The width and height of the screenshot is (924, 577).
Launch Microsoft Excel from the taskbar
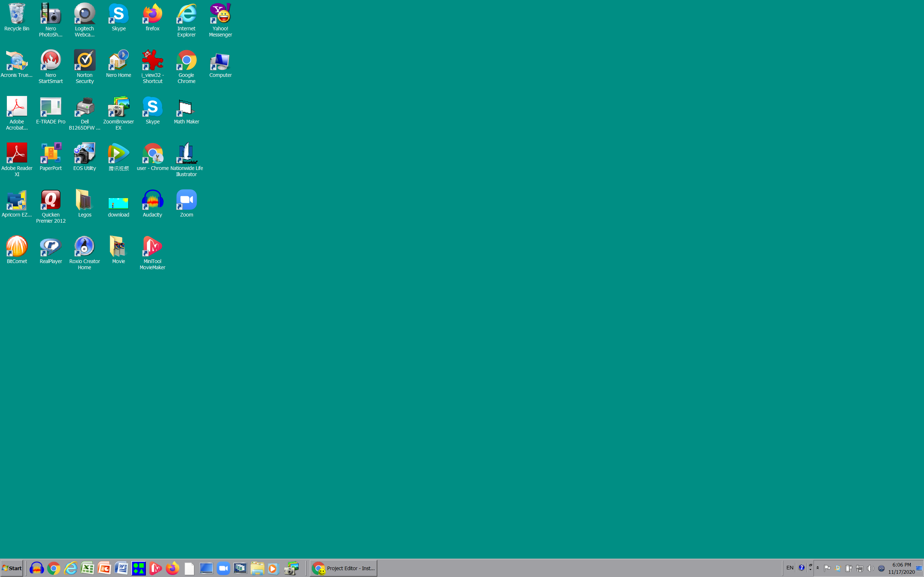(87, 568)
